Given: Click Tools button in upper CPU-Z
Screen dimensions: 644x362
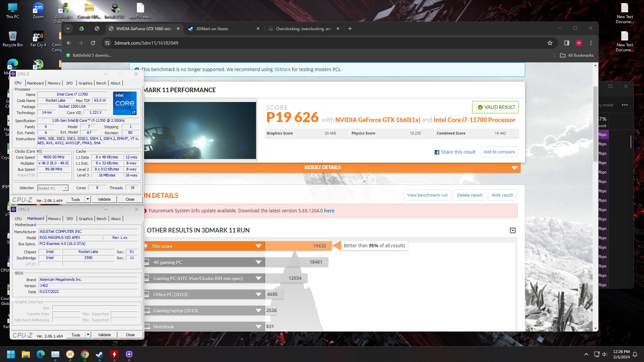Looking at the screenshot, I should pos(76,199).
